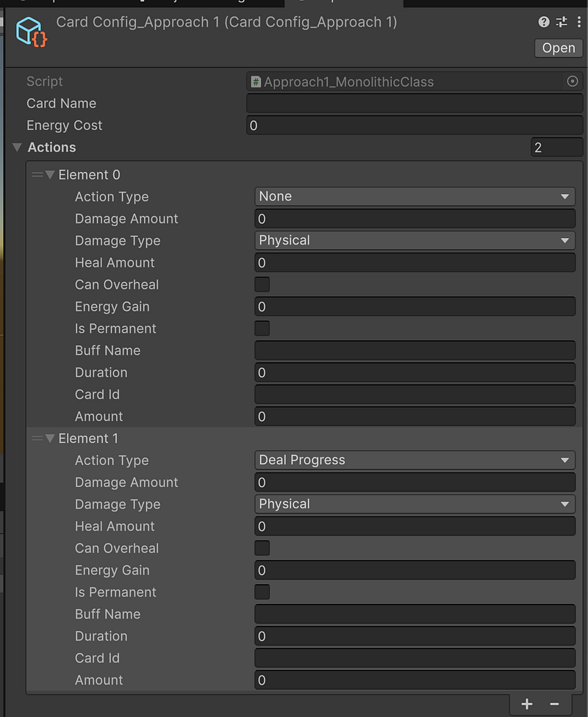
Task: Click the Actions array size field
Action: 557,147
